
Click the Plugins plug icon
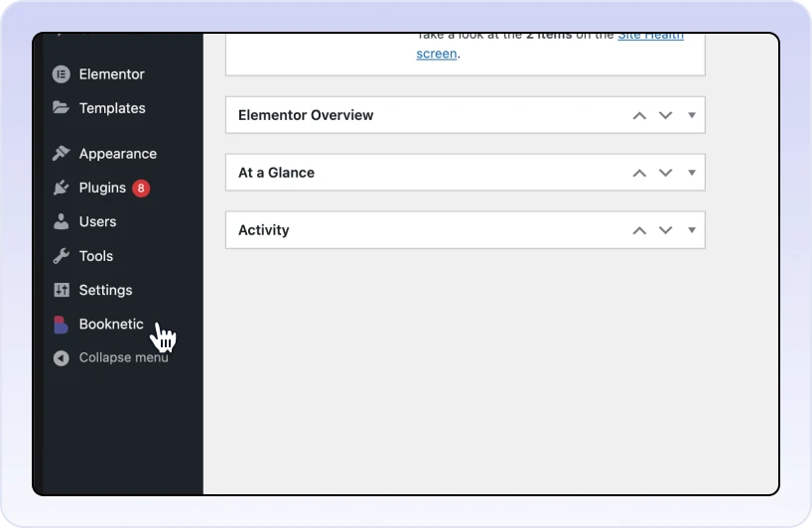click(x=62, y=188)
